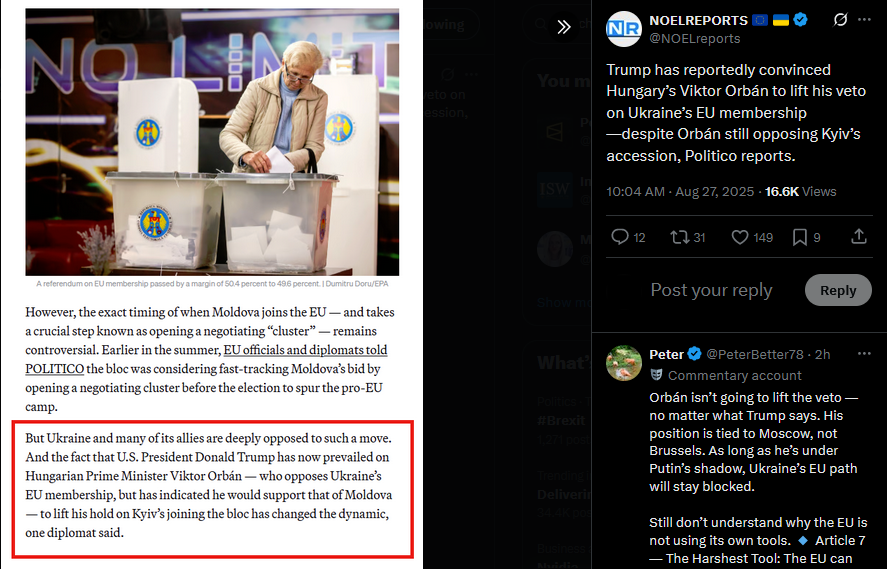887x569 pixels.
Task: Open the @NOELreports handle link
Action: [695, 38]
